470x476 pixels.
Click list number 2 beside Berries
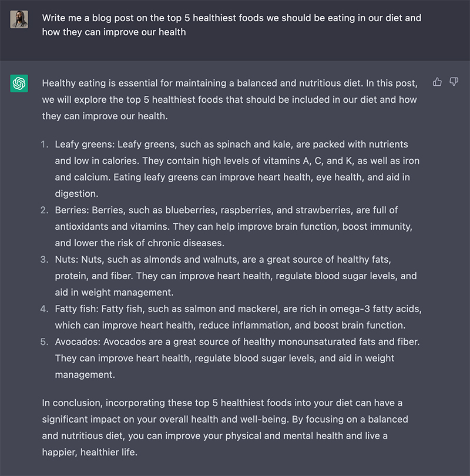point(44,210)
